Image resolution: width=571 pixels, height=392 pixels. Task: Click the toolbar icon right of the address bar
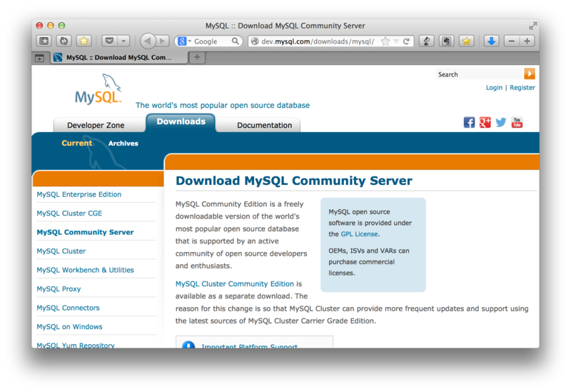[426, 41]
